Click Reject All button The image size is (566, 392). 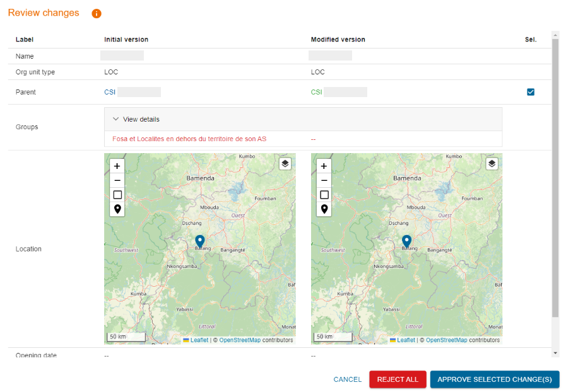398,379
